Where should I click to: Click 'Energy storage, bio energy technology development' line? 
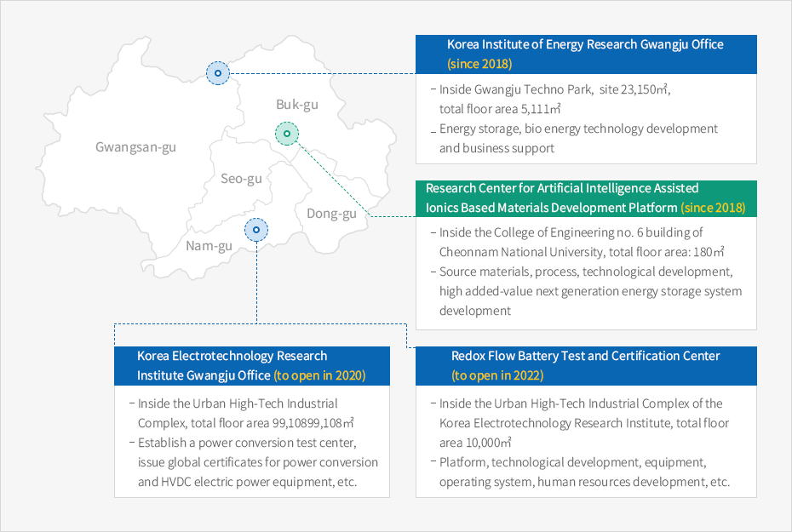(x=578, y=129)
